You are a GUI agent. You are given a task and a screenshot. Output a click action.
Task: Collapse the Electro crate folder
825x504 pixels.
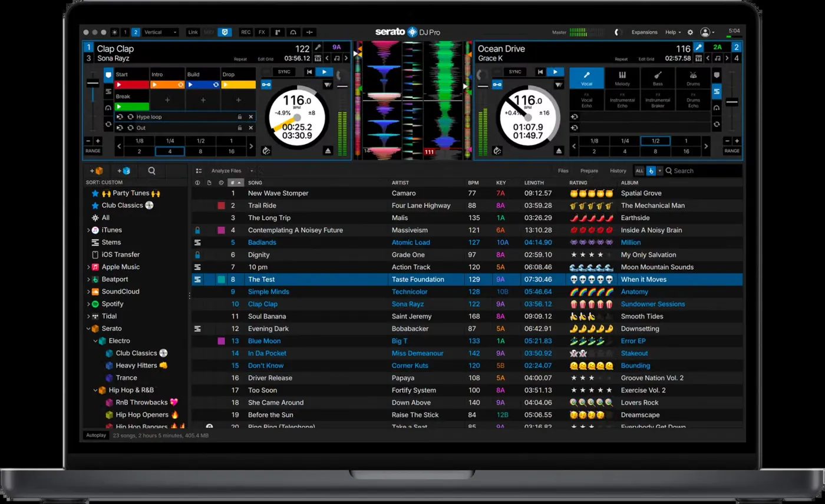click(95, 341)
